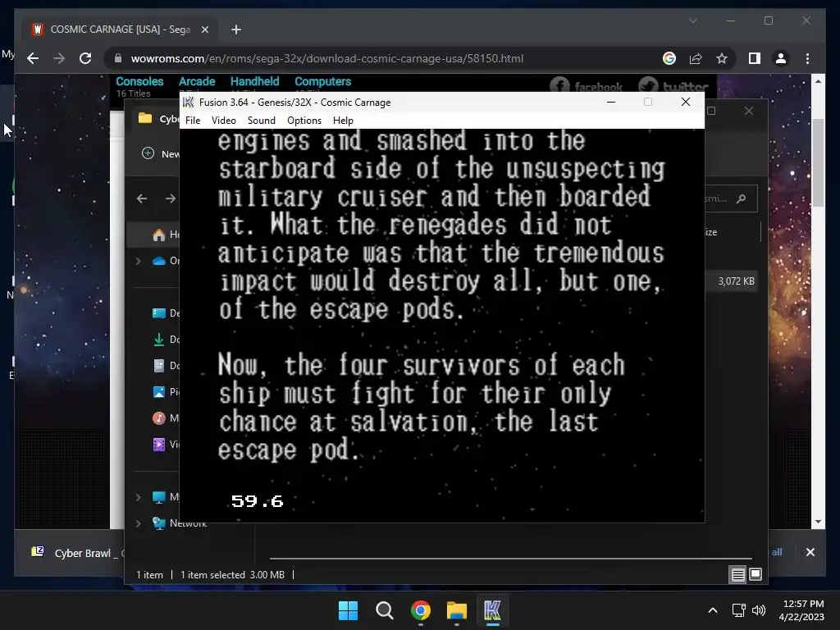Image resolution: width=840 pixels, height=630 pixels.
Task: Click New button in File Explorer
Action: click(160, 153)
